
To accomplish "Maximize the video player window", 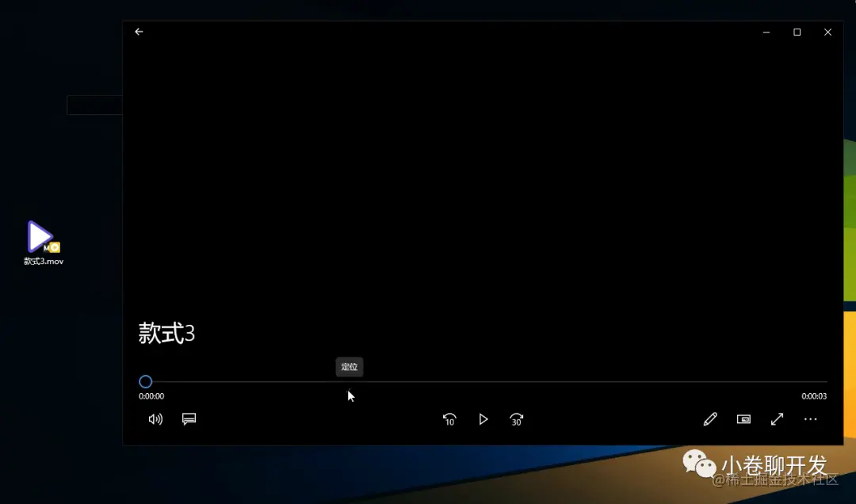I will [x=797, y=32].
